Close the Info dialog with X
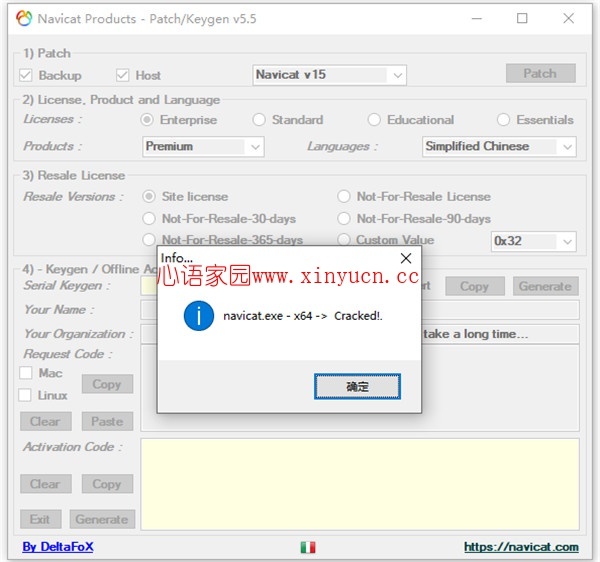This screenshot has width=600, height=562. (406, 258)
